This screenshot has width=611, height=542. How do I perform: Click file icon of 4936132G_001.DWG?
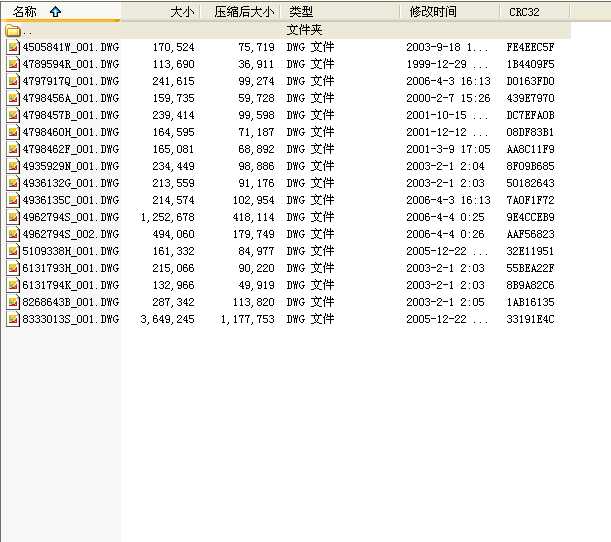pyautogui.click(x=13, y=184)
